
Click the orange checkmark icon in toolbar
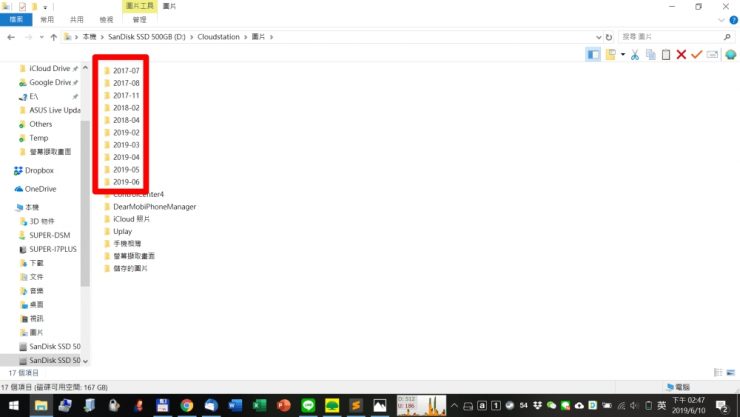point(697,54)
